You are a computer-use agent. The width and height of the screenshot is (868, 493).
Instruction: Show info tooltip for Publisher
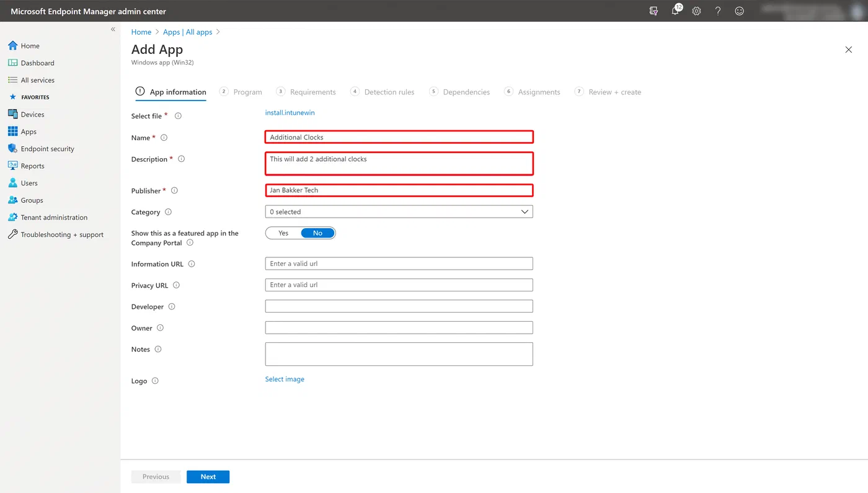pyautogui.click(x=174, y=190)
